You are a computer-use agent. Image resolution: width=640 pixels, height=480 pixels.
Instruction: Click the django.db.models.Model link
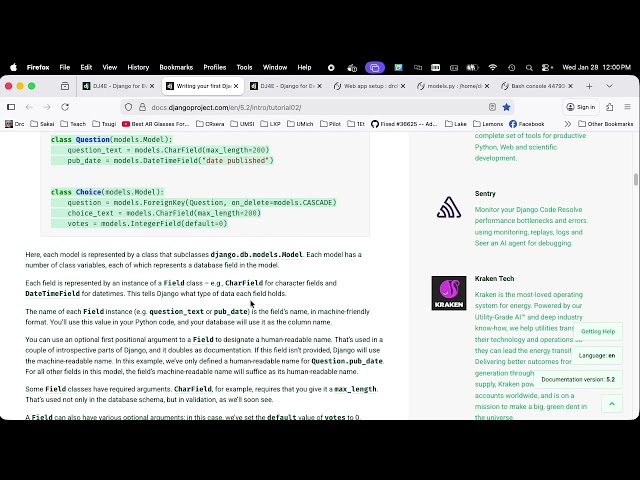(x=257, y=255)
